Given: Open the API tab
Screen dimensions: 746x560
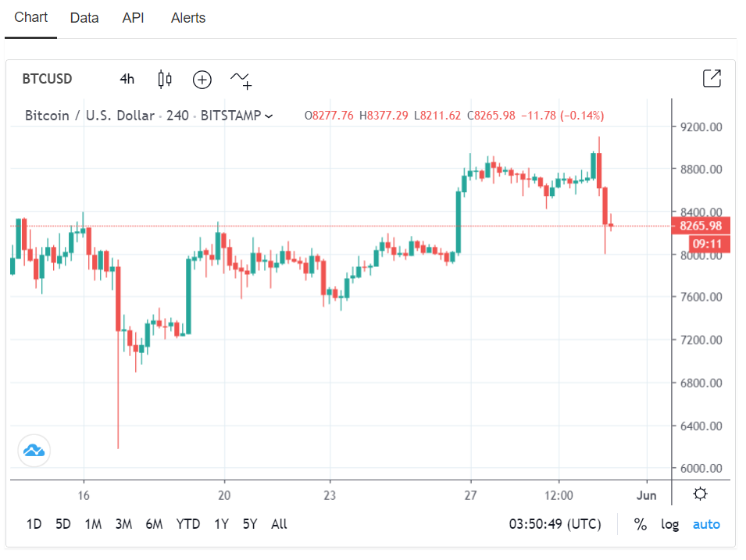Looking at the screenshot, I should (x=134, y=18).
